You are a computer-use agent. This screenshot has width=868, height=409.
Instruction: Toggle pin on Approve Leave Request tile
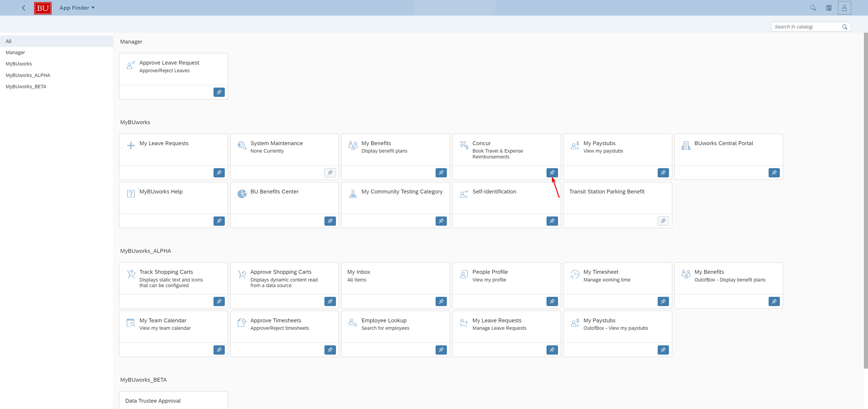[x=219, y=92]
